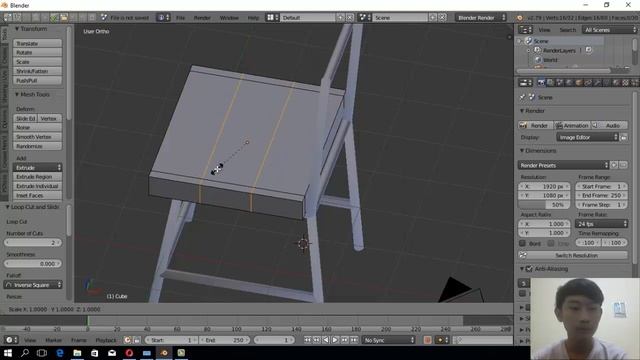
Task: Open the Window menu
Action: [x=229, y=18]
